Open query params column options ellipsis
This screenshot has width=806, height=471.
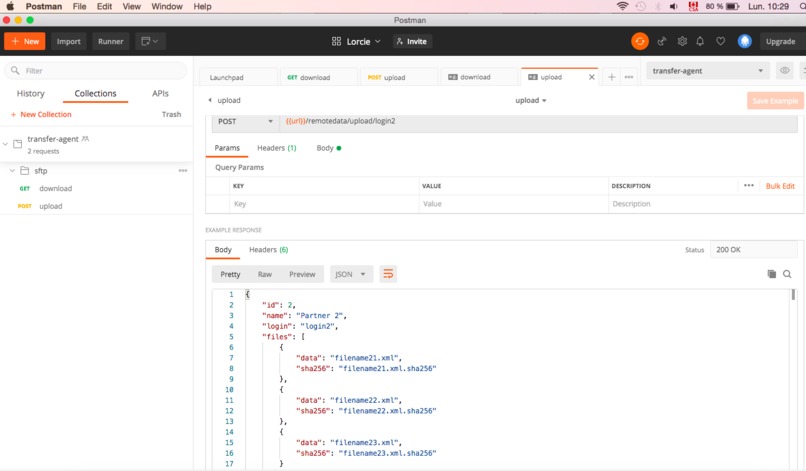pos(748,186)
